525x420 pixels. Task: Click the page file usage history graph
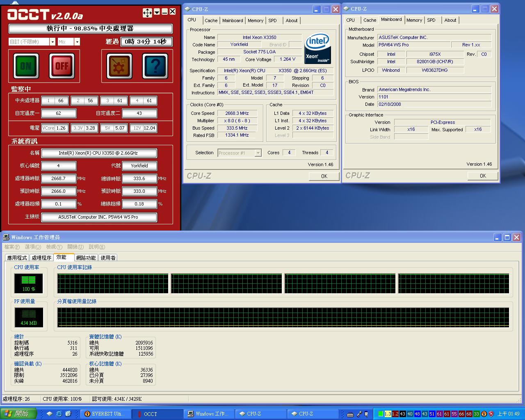click(283, 317)
